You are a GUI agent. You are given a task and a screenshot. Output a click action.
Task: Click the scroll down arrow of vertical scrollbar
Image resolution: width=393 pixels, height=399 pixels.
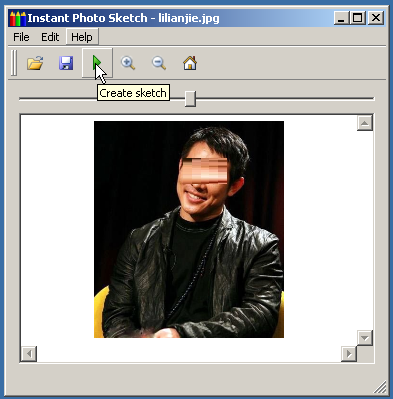tap(365, 338)
